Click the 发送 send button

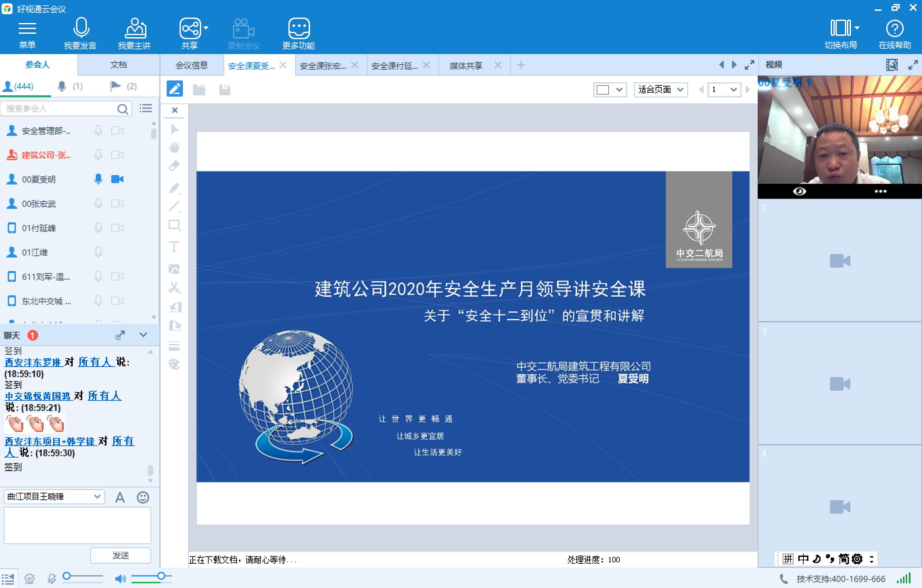tap(121, 555)
